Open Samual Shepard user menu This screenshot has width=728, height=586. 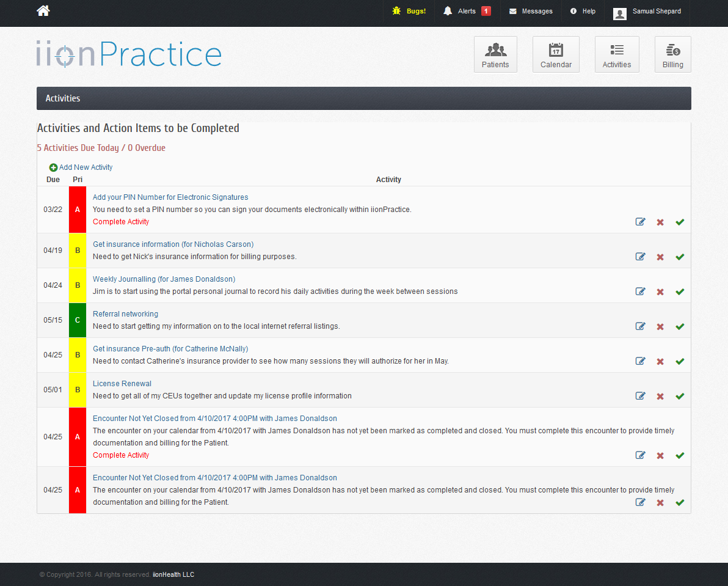coord(647,12)
